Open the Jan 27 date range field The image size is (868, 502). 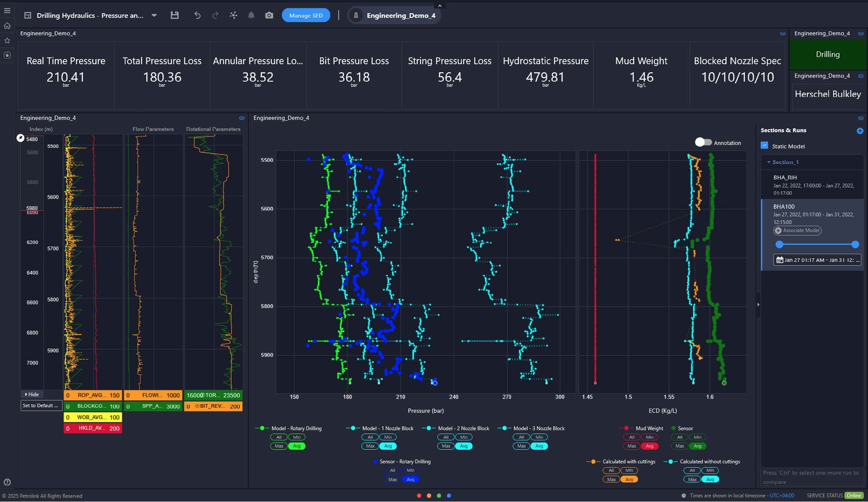817,260
